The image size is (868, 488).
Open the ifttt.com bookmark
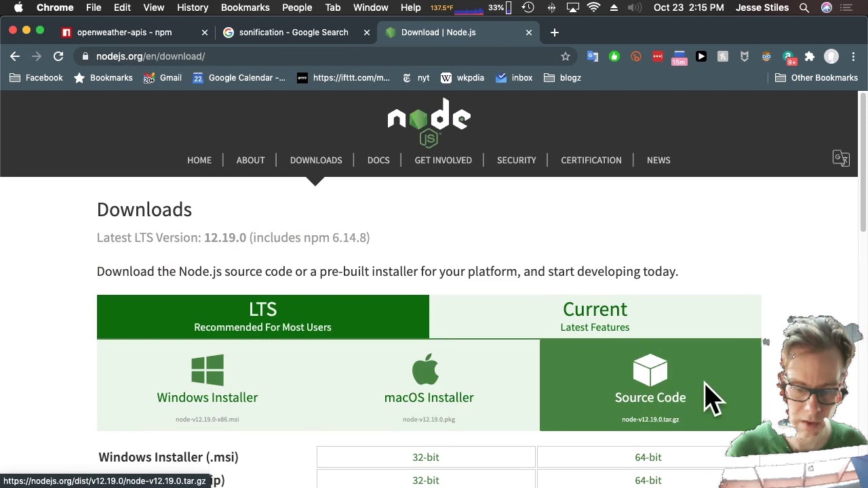point(343,77)
